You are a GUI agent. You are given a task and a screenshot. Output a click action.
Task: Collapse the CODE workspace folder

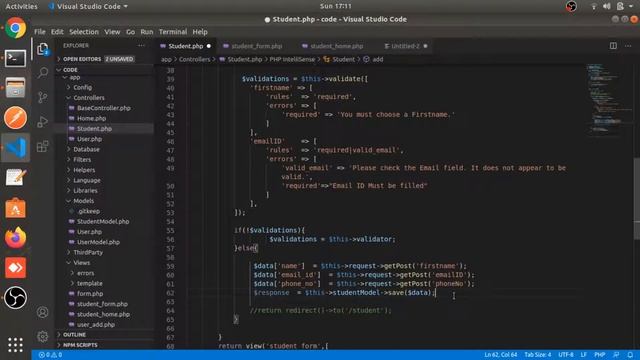104,70
